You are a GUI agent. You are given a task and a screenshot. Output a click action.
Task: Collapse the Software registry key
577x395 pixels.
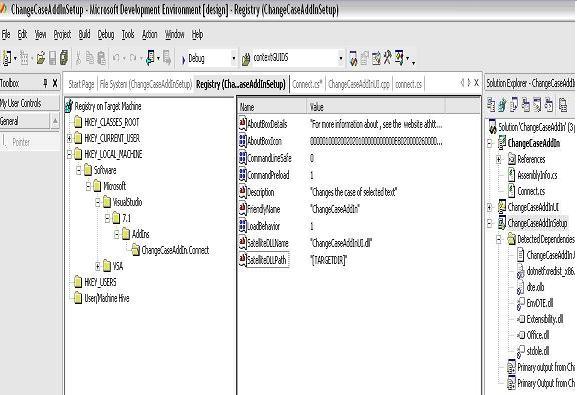pos(79,170)
